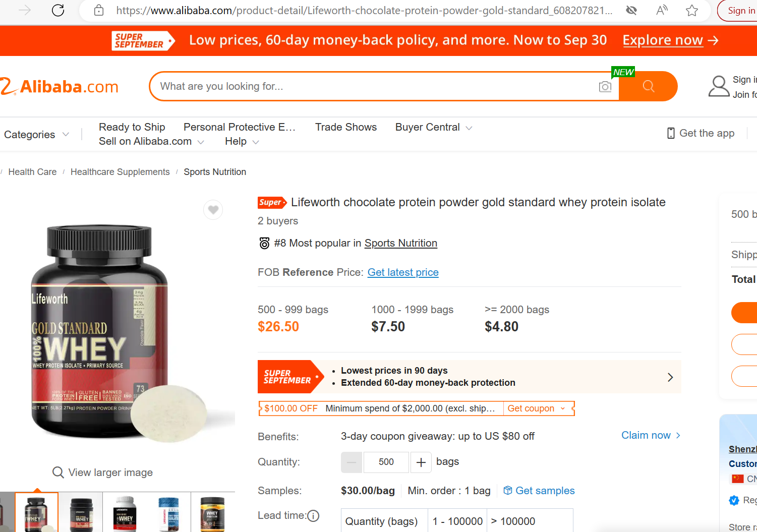The height and width of the screenshot is (532, 757).
Task: Click the tracking prevention eye icon
Action: click(631, 11)
